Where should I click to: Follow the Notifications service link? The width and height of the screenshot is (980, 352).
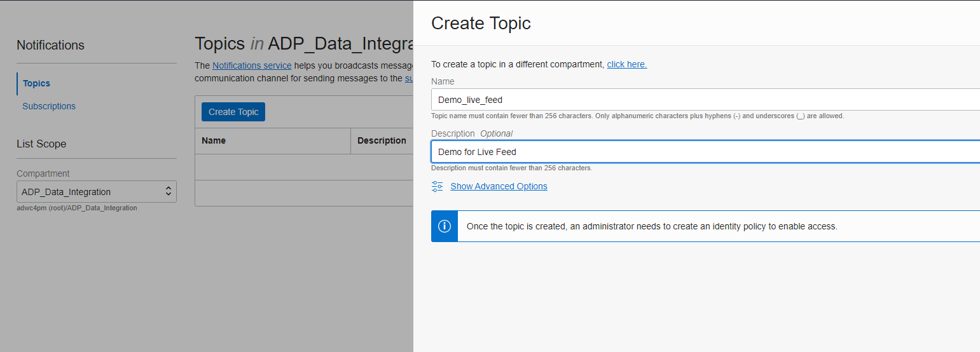point(252,65)
